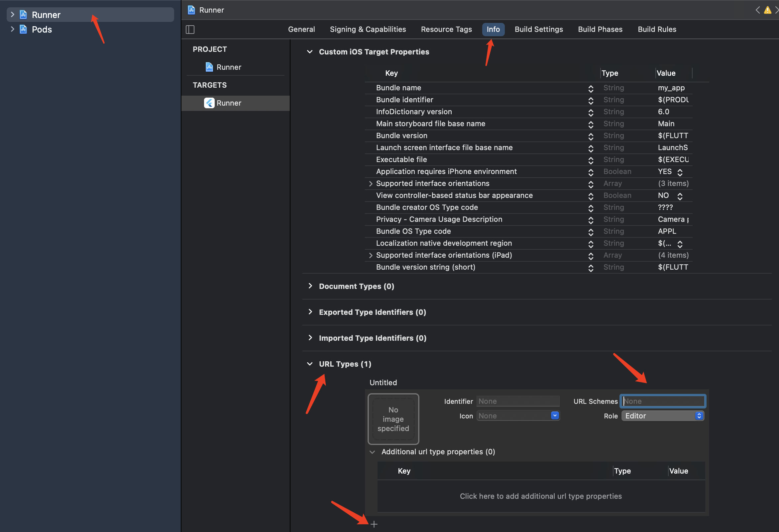779x532 pixels.
Task: Click the Pods project icon in navigator
Action: point(24,30)
